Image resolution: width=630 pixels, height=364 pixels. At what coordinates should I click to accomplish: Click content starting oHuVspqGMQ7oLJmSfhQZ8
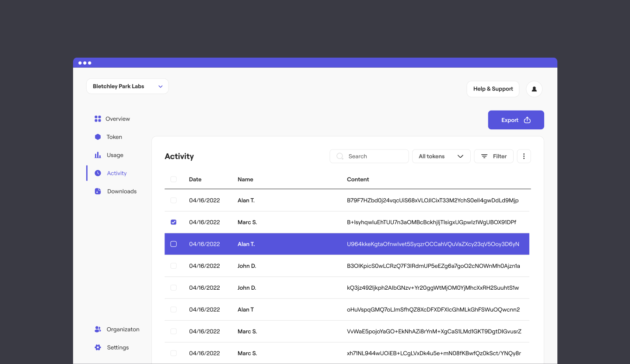point(433,309)
